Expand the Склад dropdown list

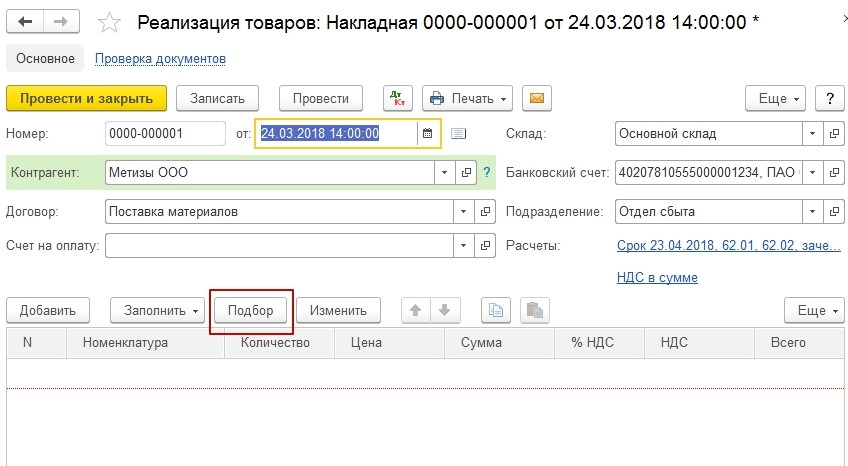(810, 133)
